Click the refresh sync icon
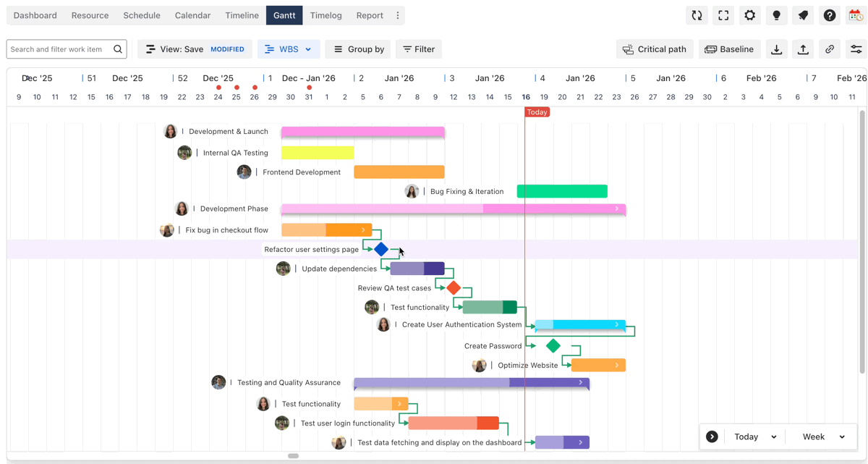The width and height of the screenshot is (868, 464). click(697, 15)
